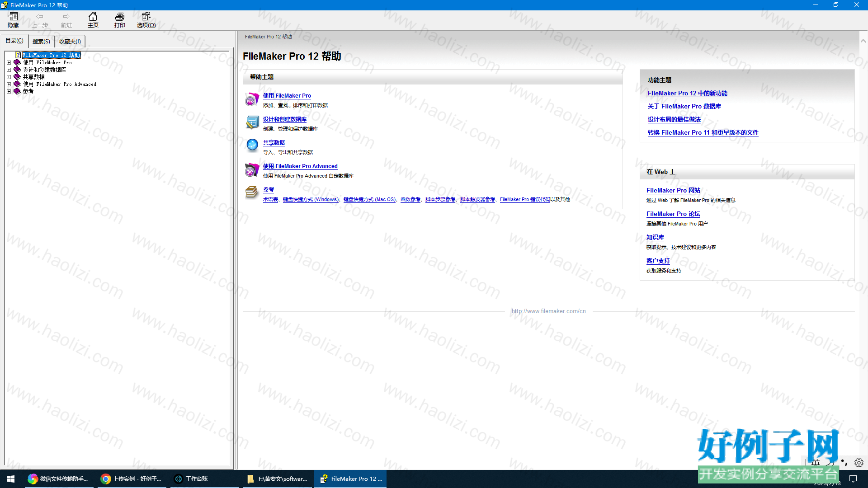Open the 微信文件传输助手 taskbar item
The height and width of the screenshot is (488, 868).
58,479
